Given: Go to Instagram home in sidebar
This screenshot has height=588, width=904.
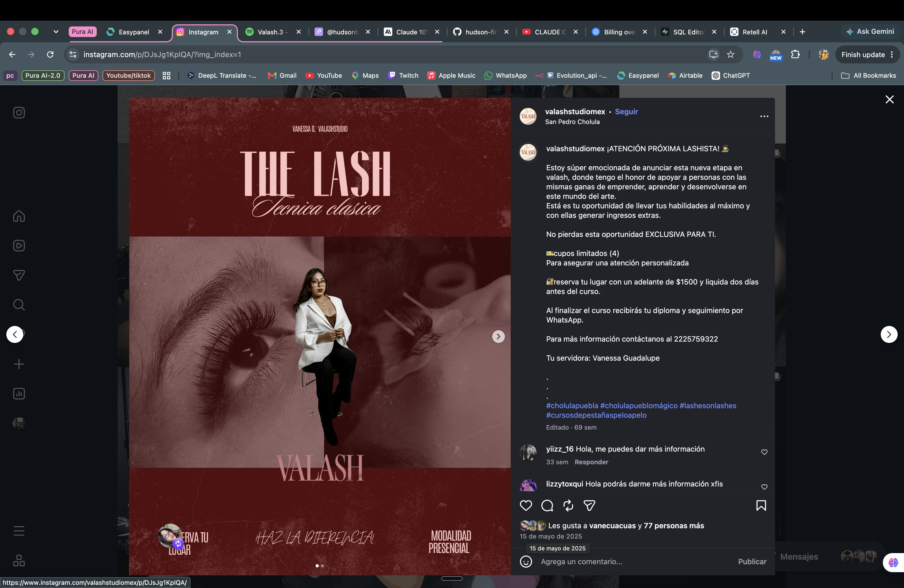Looking at the screenshot, I should click(19, 216).
